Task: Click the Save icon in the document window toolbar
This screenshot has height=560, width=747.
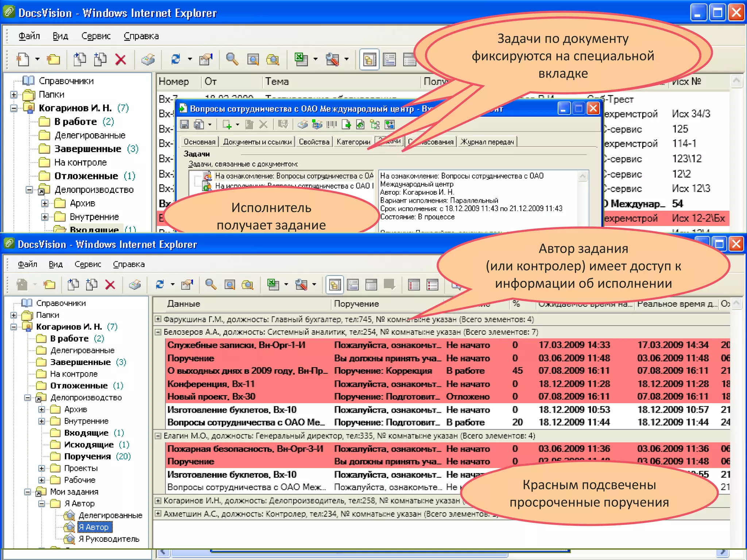Action: (x=185, y=125)
